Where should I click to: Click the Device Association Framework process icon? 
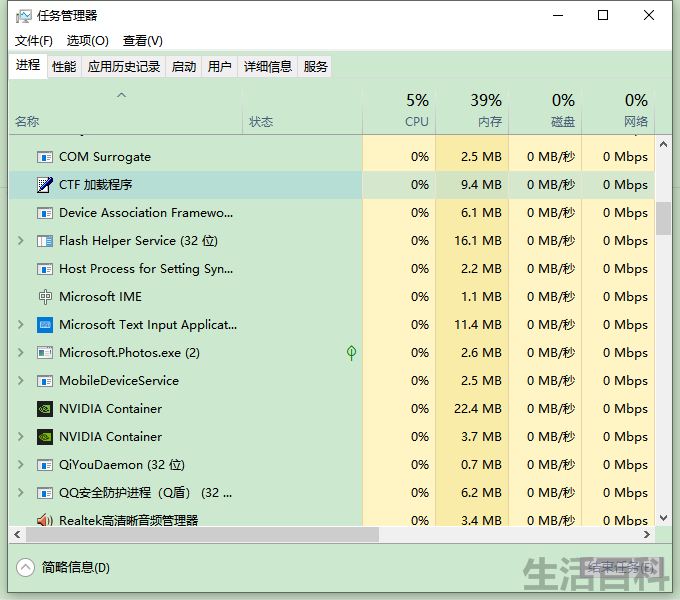(45, 213)
